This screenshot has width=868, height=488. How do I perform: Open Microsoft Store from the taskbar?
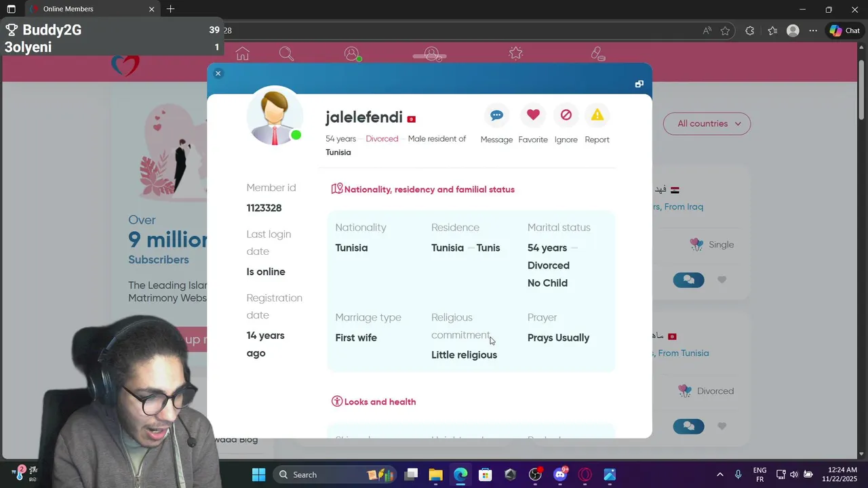[485, 474]
